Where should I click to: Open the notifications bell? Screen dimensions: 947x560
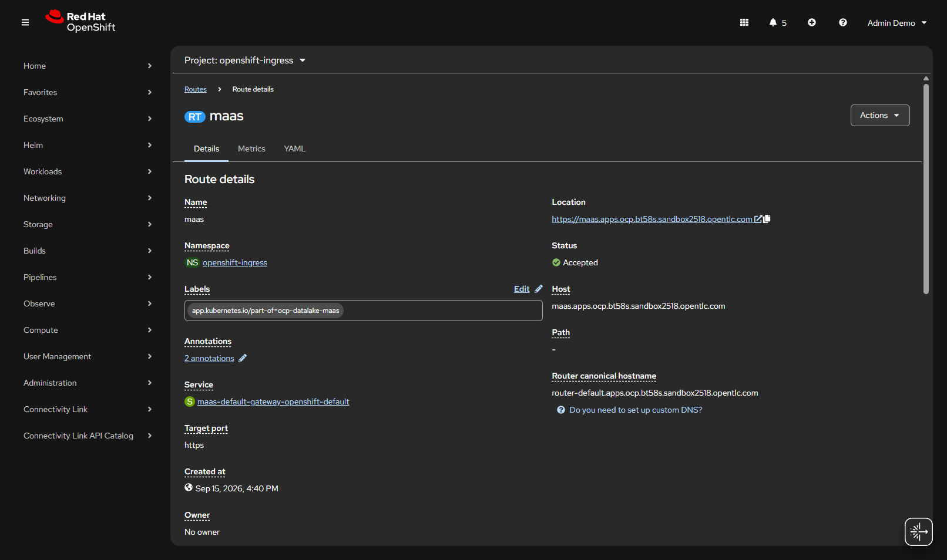coord(777,22)
